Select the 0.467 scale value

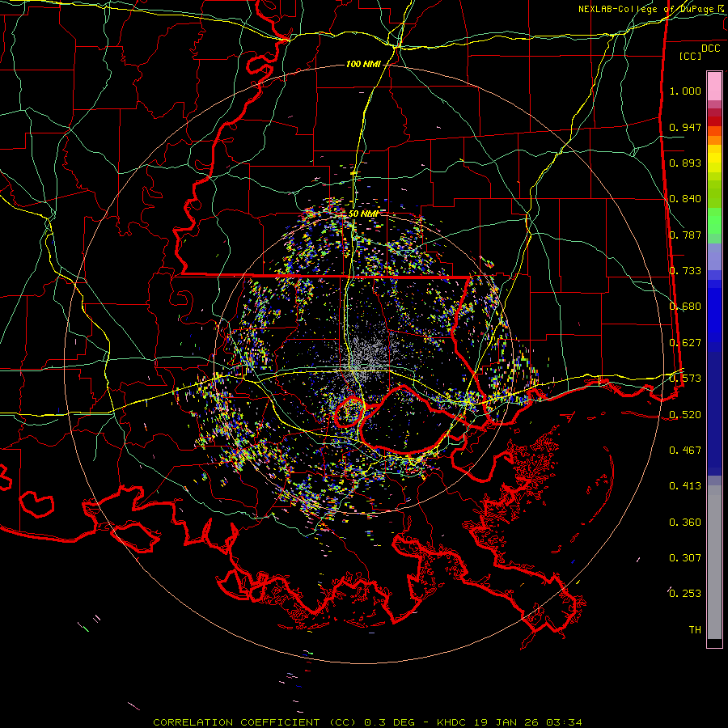[x=685, y=451]
